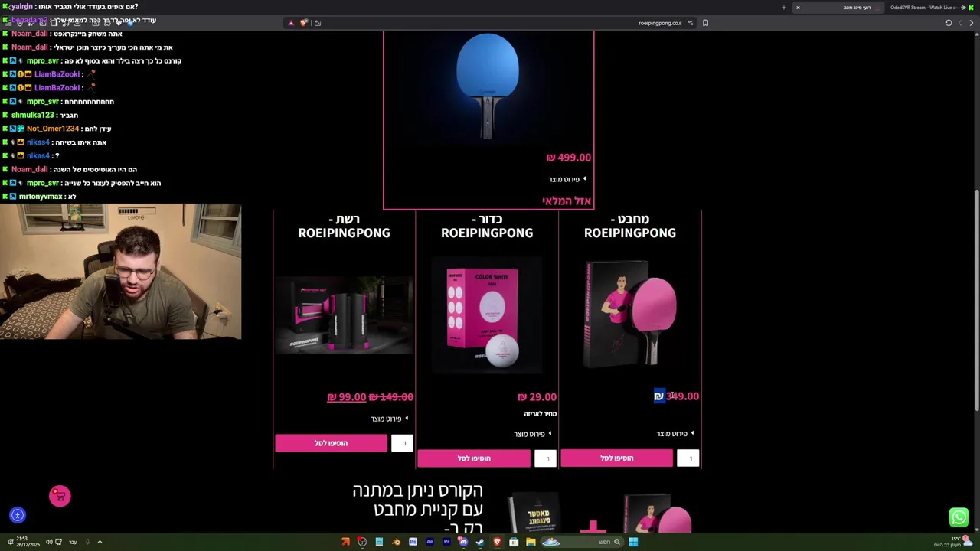Add the ROEIPINGPONG paddle to cart
The height and width of the screenshot is (551, 980).
point(616,458)
